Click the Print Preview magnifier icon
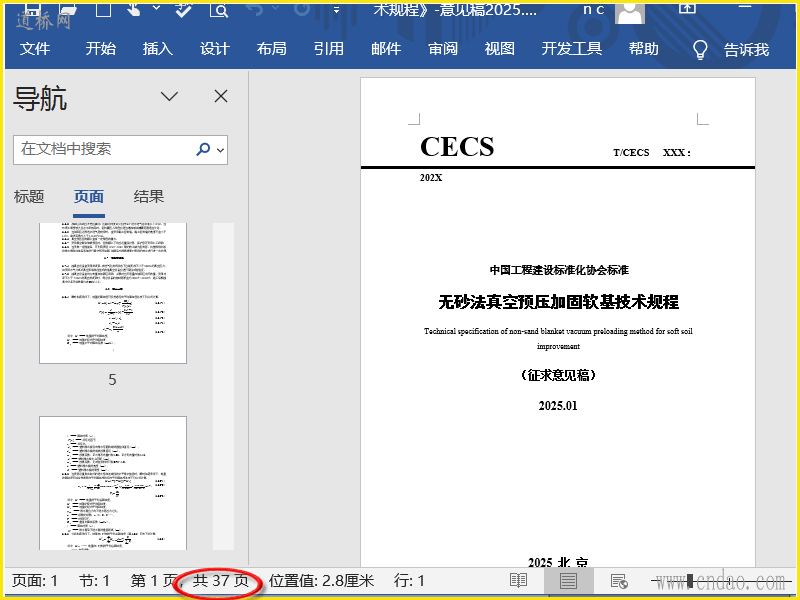The width and height of the screenshot is (800, 600). pos(219,10)
